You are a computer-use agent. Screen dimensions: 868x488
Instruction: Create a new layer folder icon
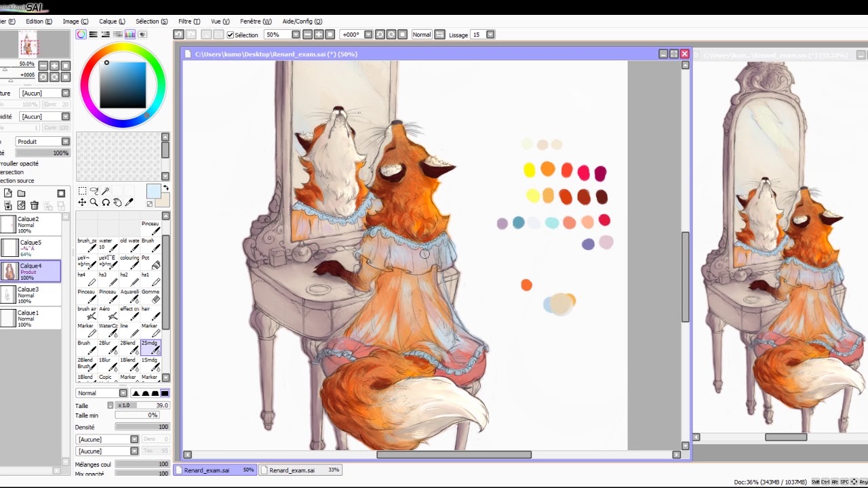21,193
